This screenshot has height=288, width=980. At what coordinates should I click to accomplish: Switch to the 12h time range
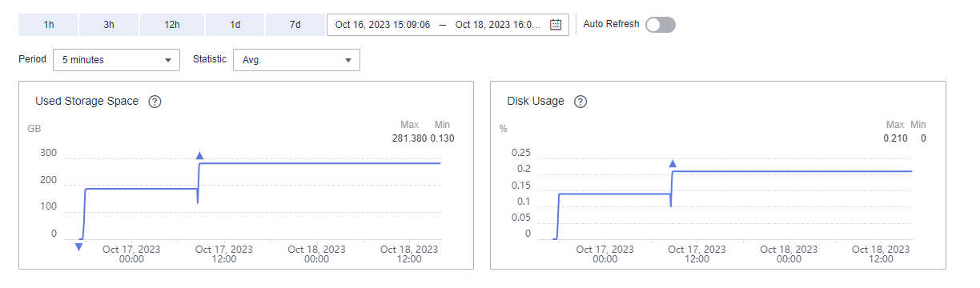[171, 25]
